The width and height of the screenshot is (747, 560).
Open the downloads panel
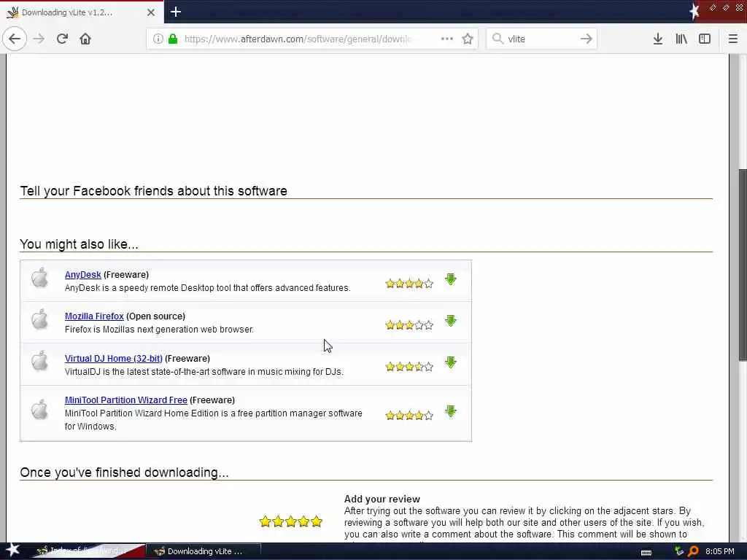point(658,39)
